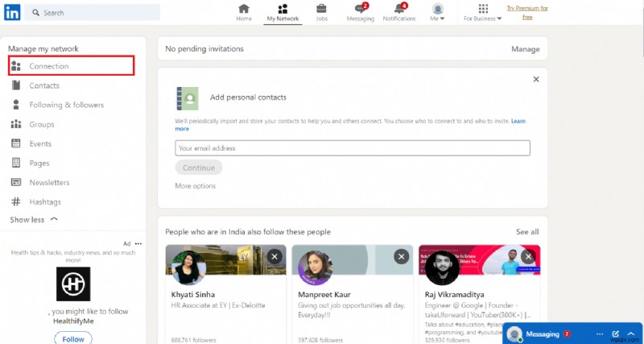Open More options under Continue
The width and height of the screenshot is (644, 344).
(195, 186)
